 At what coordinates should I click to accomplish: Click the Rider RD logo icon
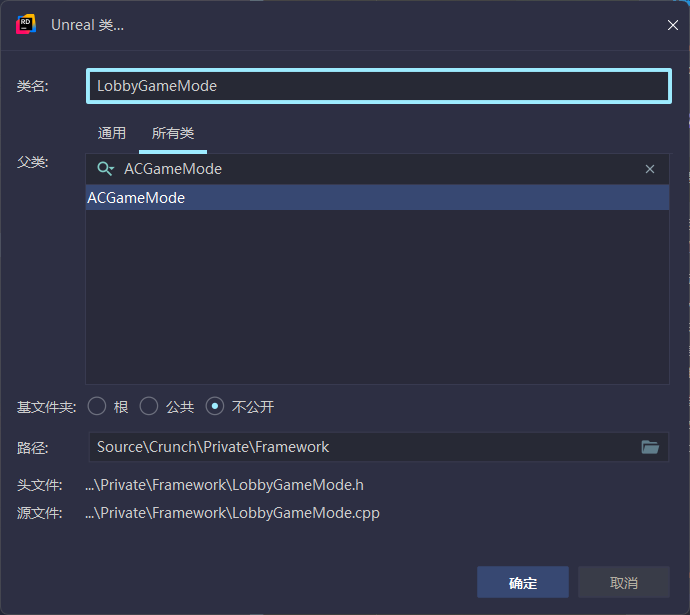(26, 25)
